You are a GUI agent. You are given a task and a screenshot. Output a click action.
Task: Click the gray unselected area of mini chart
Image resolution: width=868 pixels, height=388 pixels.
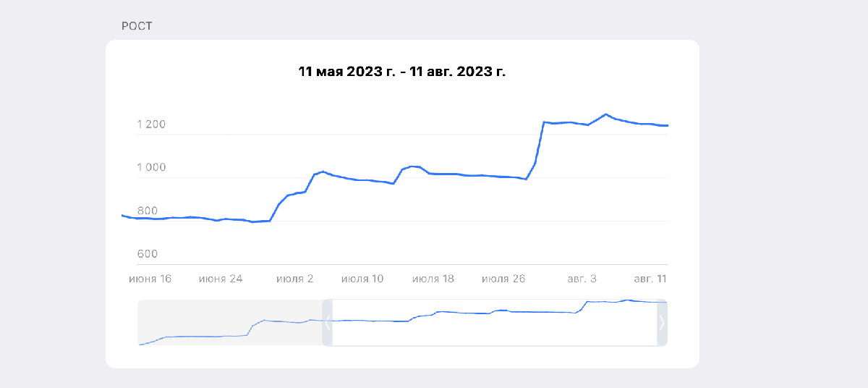pyautogui.click(x=229, y=323)
